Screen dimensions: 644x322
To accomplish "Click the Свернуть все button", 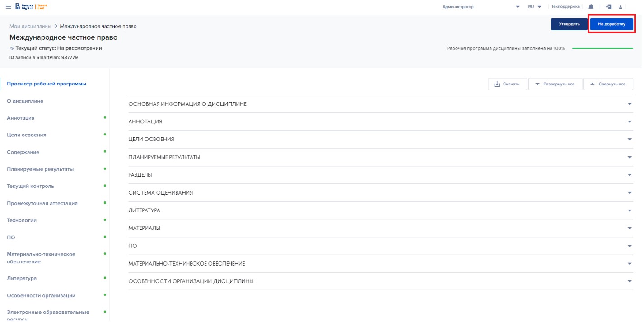I will (608, 84).
